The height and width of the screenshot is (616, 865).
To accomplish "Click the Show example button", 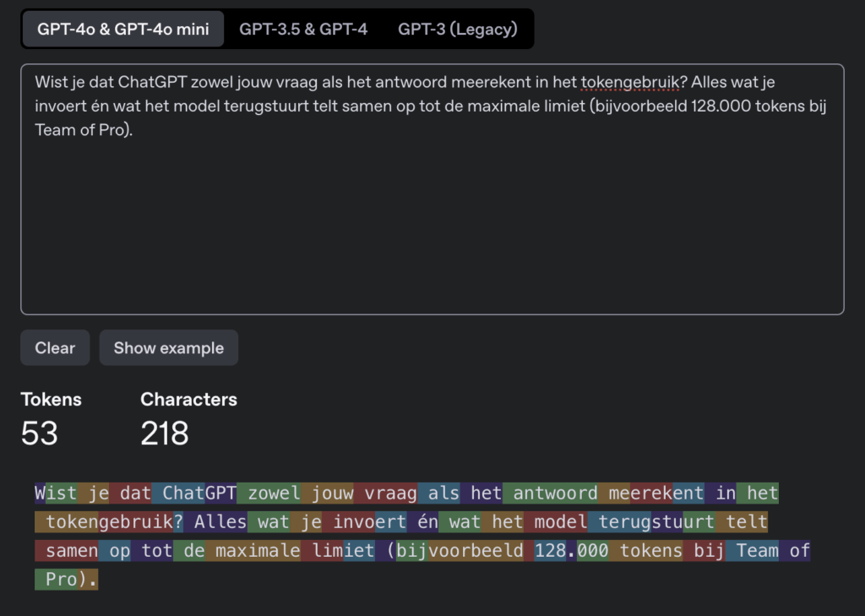I will tap(169, 348).
